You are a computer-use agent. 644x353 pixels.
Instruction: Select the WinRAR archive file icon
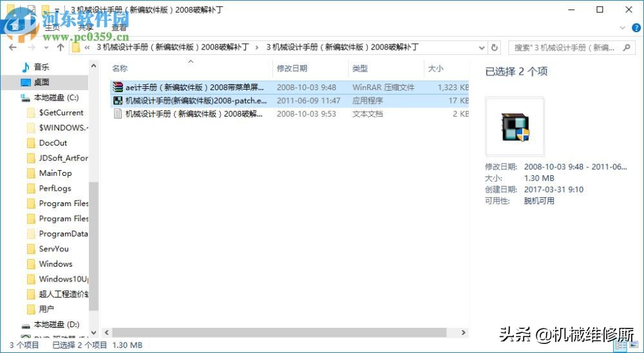[118, 87]
